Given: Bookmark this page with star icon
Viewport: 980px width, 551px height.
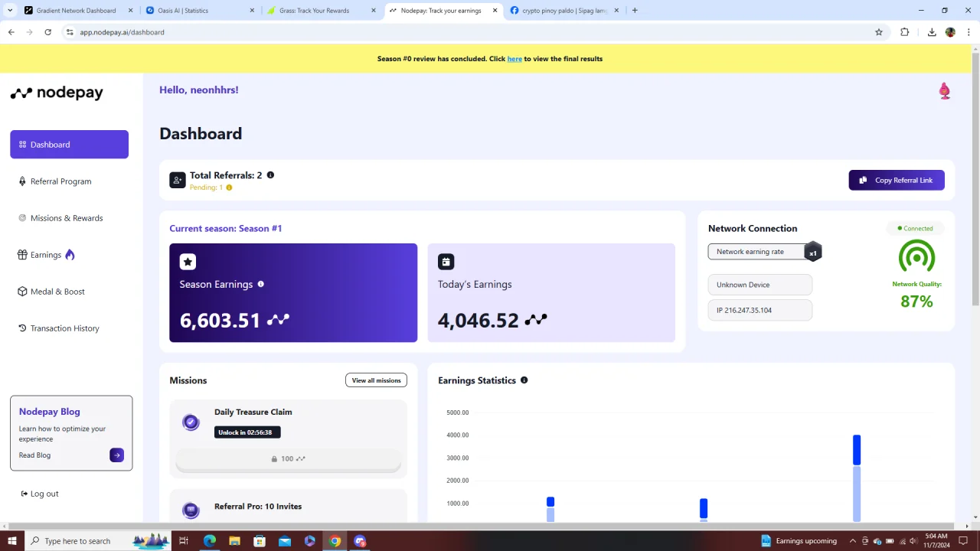Looking at the screenshot, I should [879, 32].
